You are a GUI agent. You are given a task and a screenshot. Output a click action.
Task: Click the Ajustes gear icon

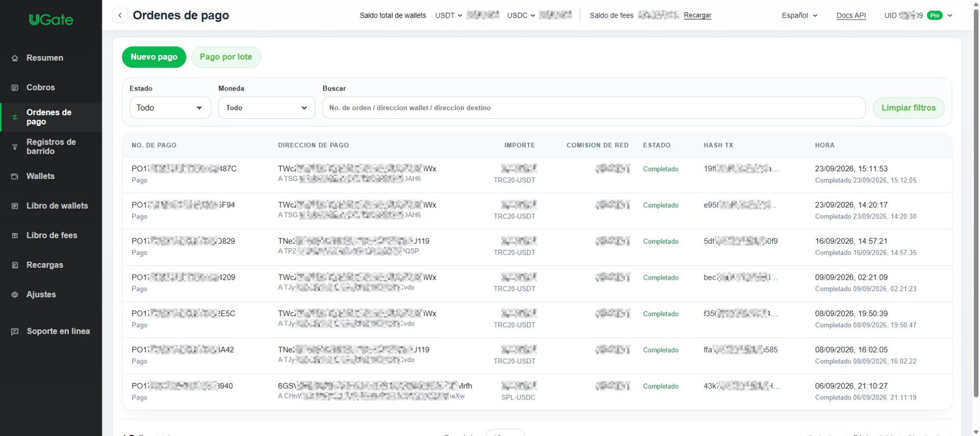[x=15, y=295]
